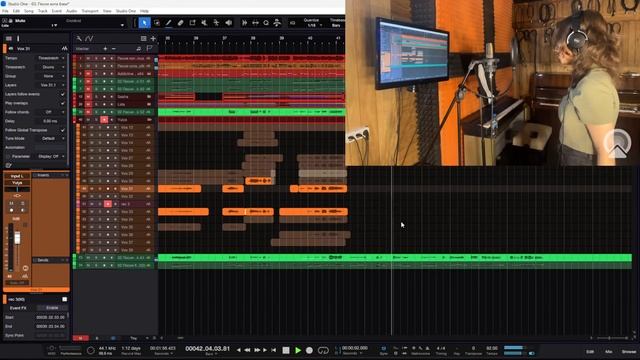This screenshot has height=360, width=640.
Task: Open the Edit view button at bottom right
Action: [x=590, y=351]
